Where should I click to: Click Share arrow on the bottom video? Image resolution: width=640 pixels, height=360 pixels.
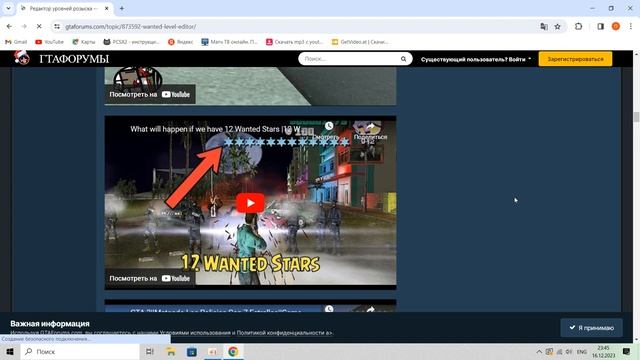click(x=370, y=309)
